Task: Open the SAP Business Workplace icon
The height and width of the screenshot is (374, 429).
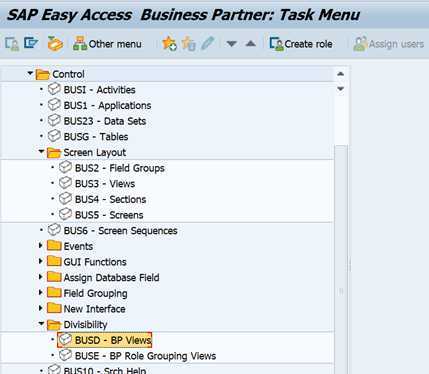Action: tap(55, 43)
